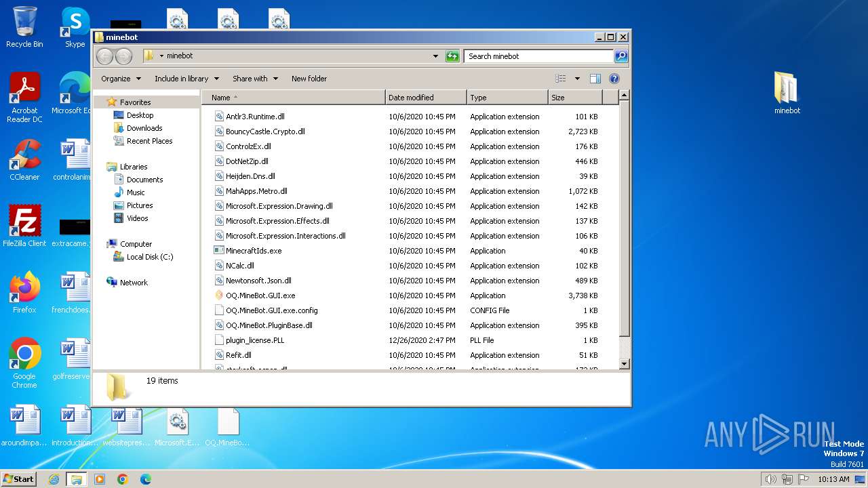Sort by Size column header
The width and height of the screenshot is (868, 488).
(x=576, y=98)
